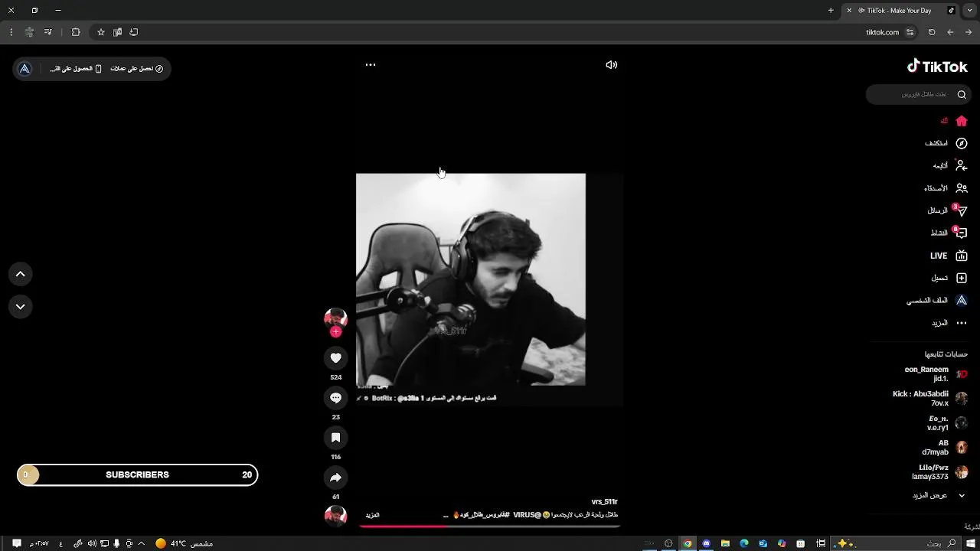Open the Profile (الملف الشخصي) page
980x551 pixels.
[937, 301]
